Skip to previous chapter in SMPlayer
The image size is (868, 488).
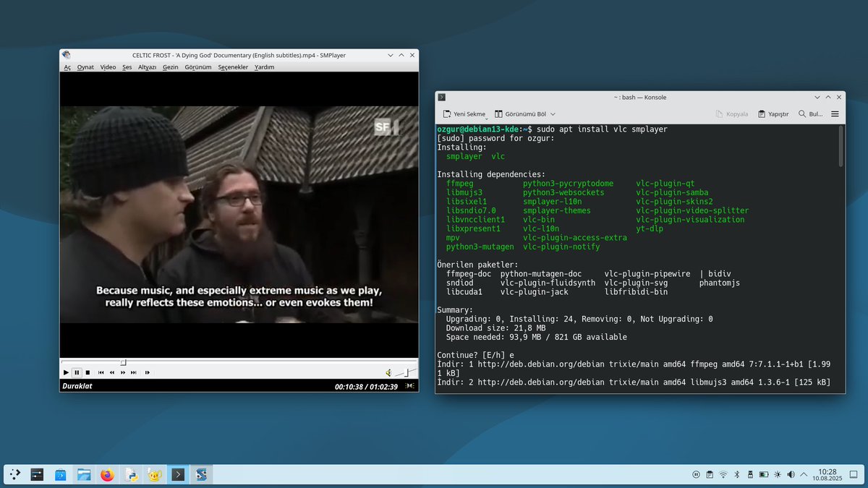101,372
